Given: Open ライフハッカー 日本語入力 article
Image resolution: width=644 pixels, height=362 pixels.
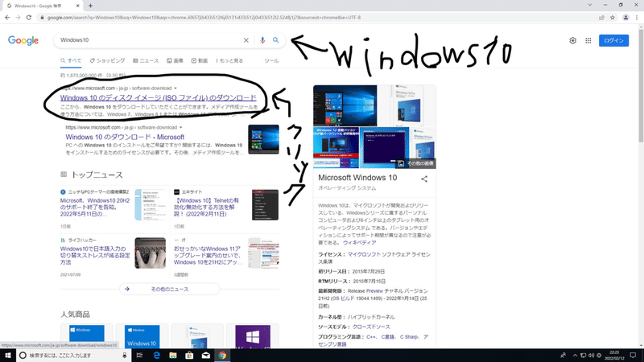Looking at the screenshot, I should tap(93, 255).
